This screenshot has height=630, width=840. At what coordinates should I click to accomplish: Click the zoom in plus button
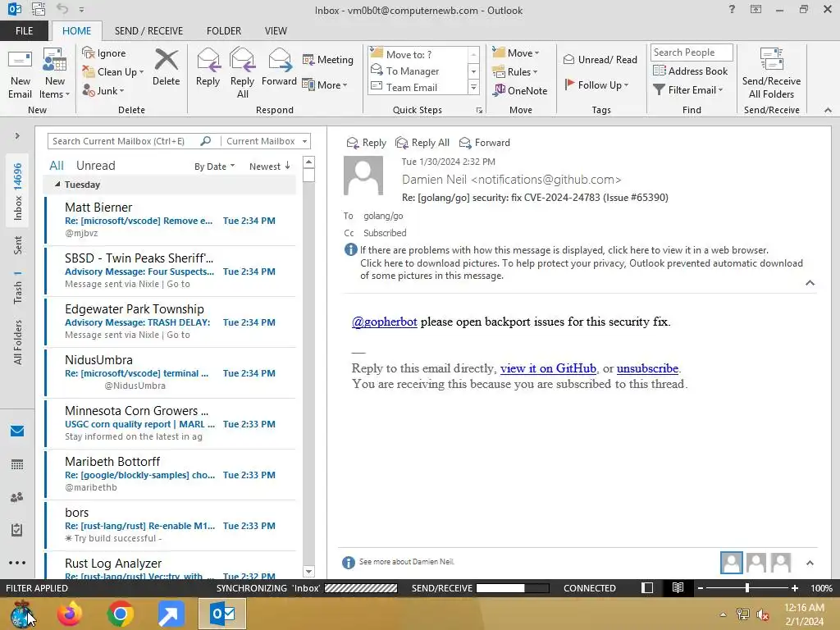pyautogui.click(x=794, y=587)
